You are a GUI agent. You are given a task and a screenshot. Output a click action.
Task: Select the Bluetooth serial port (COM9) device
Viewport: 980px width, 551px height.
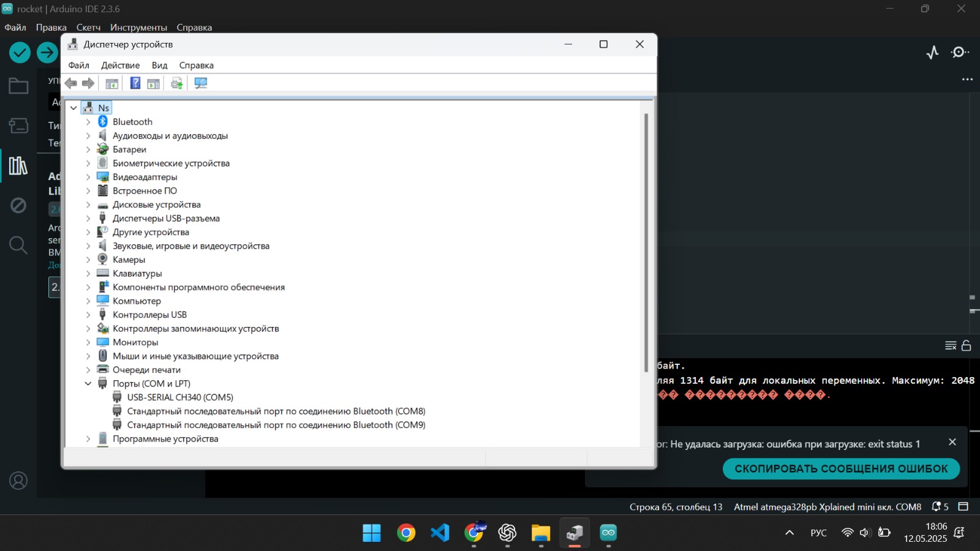(x=276, y=425)
